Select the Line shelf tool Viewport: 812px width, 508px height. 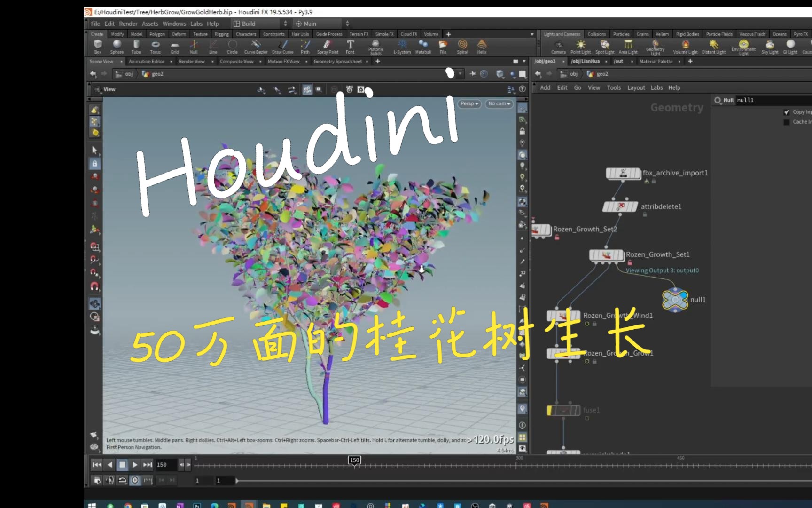213,46
